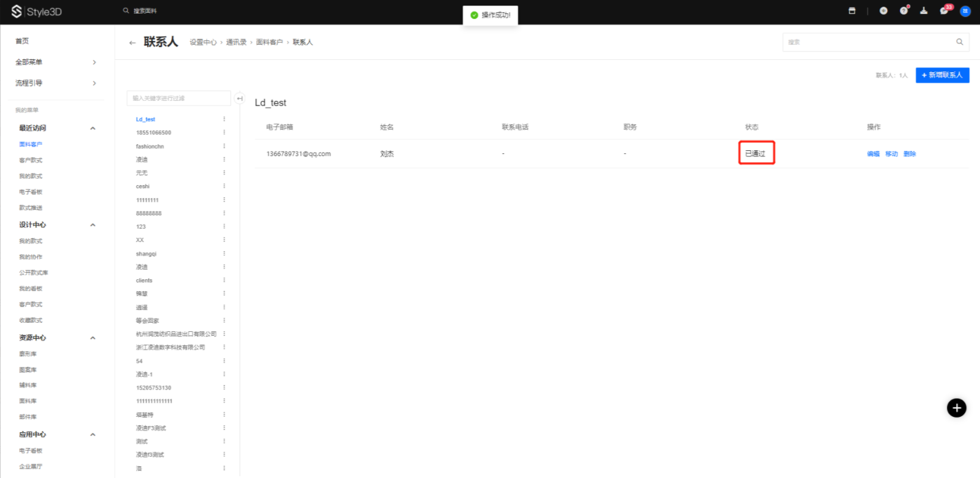This screenshot has width=980, height=478.
Task: Click the language switch icon
Action: click(x=883, y=11)
